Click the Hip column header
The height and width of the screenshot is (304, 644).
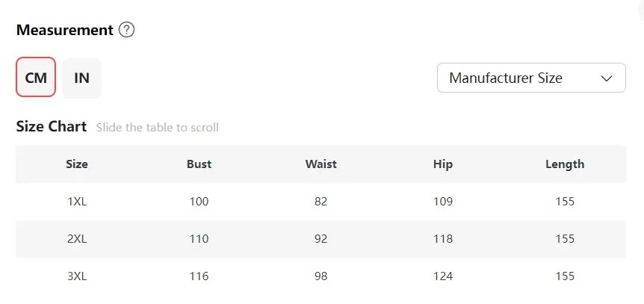click(442, 164)
